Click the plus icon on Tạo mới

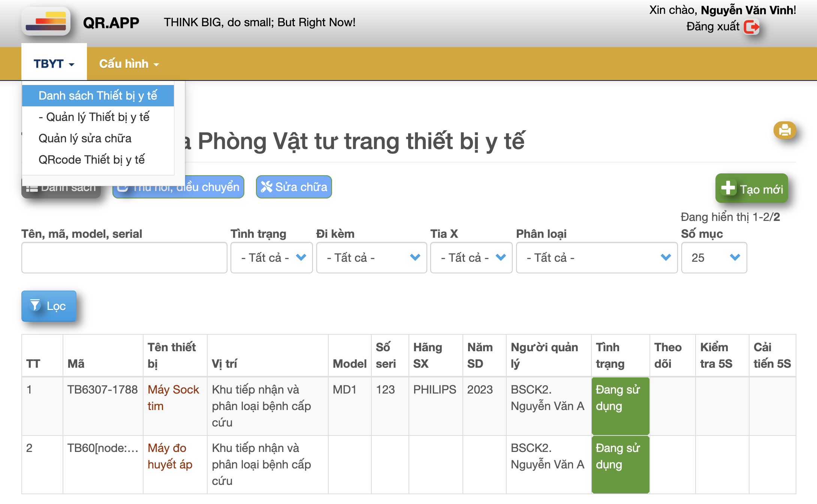[x=728, y=188]
